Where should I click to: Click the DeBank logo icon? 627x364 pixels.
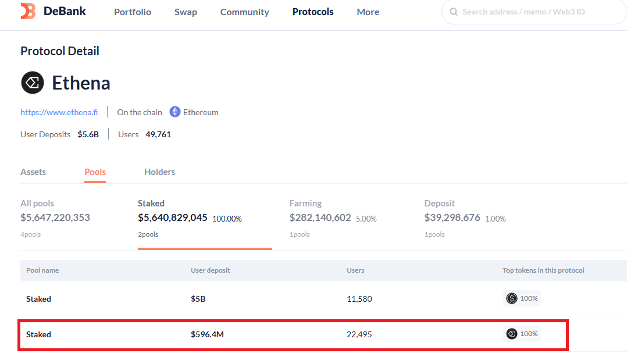pos(28,11)
